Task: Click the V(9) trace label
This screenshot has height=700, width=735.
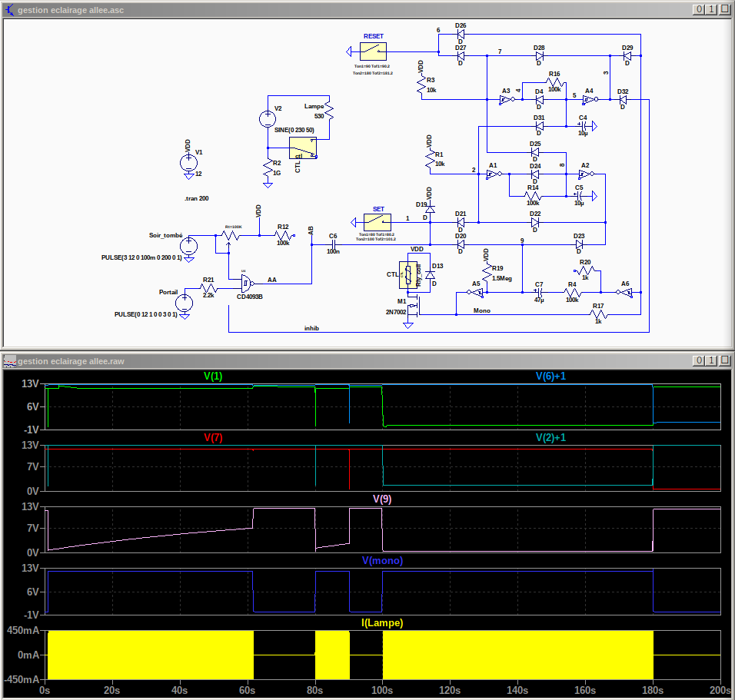Action: point(382,499)
